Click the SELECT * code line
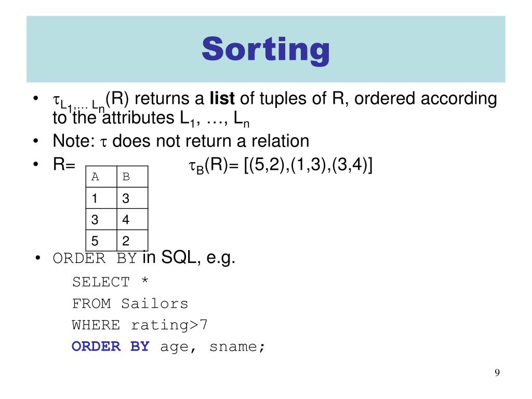This screenshot has height=399, width=532. [111, 282]
